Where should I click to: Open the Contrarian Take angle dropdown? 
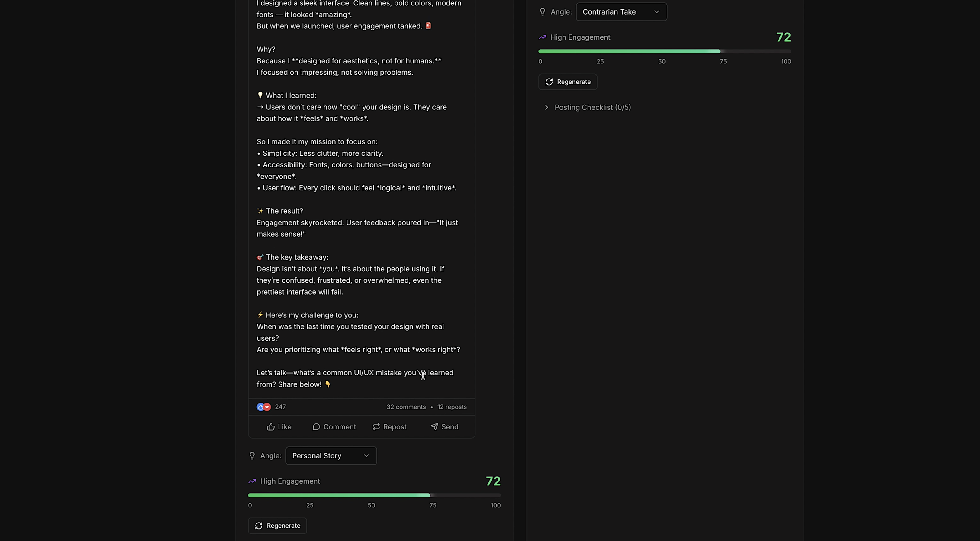click(621, 12)
